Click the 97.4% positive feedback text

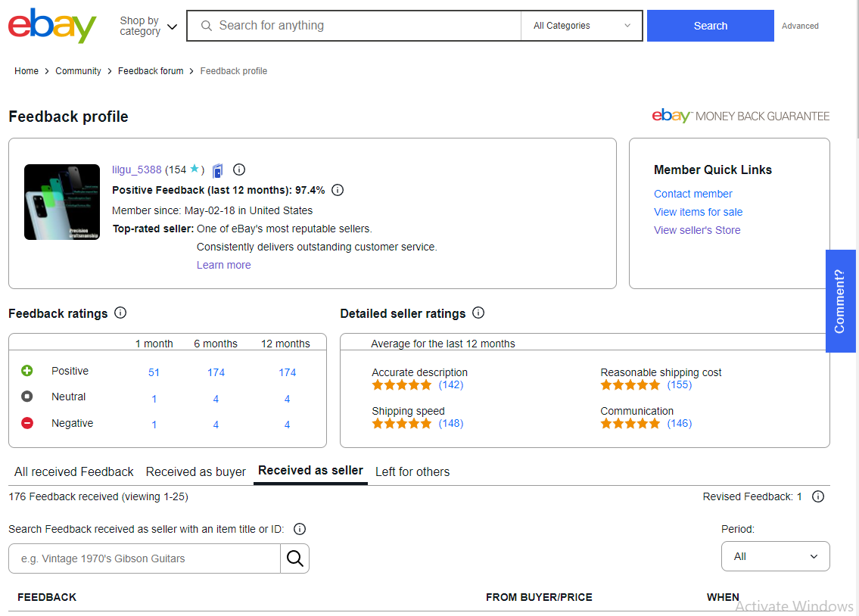(310, 190)
